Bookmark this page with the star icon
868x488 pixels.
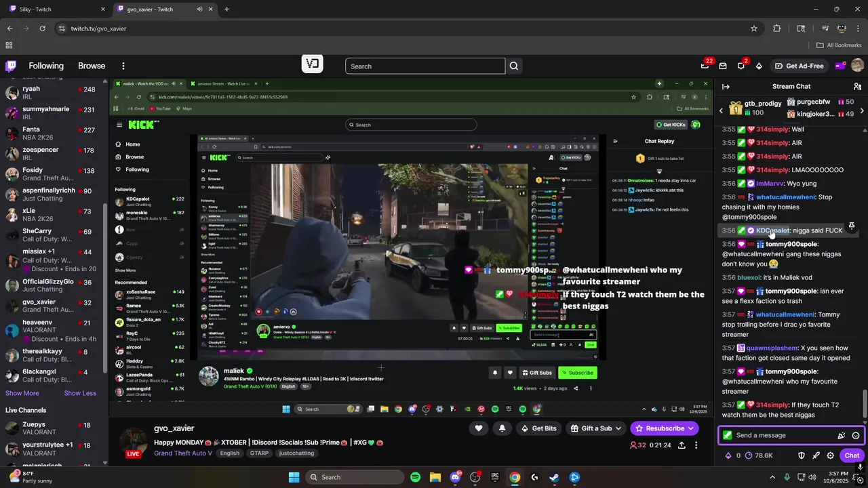[753, 28]
